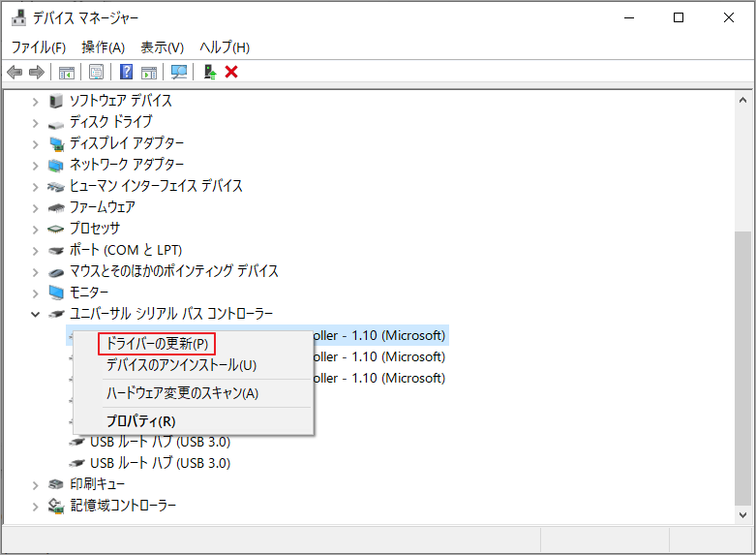756x555 pixels.
Task: Expand the ディスプレイ アダプター node
Action: 35,144
